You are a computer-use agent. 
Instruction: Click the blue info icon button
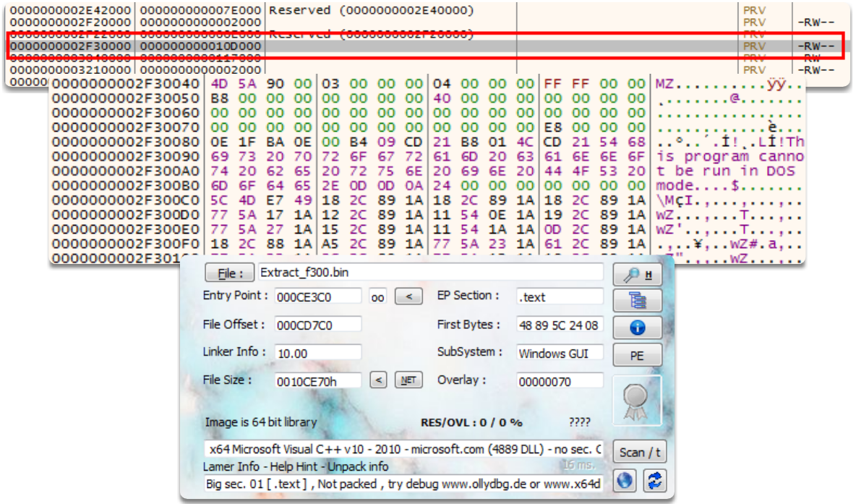tap(637, 328)
